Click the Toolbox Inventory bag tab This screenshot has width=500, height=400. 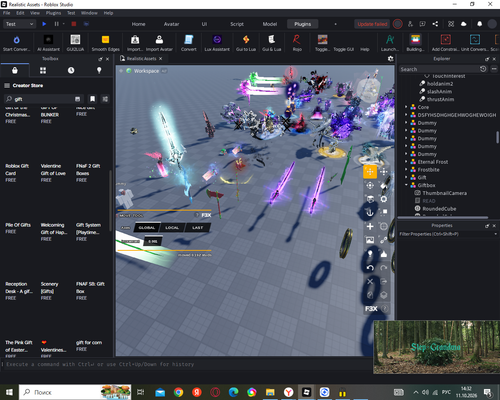point(15,70)
